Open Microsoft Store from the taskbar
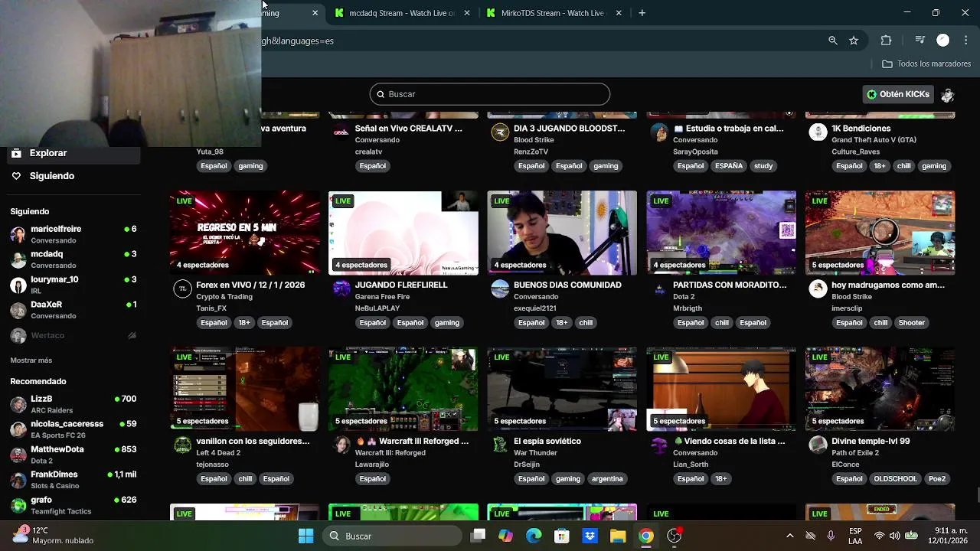Screen dimensions: 980x551 (x=562, y=536)
